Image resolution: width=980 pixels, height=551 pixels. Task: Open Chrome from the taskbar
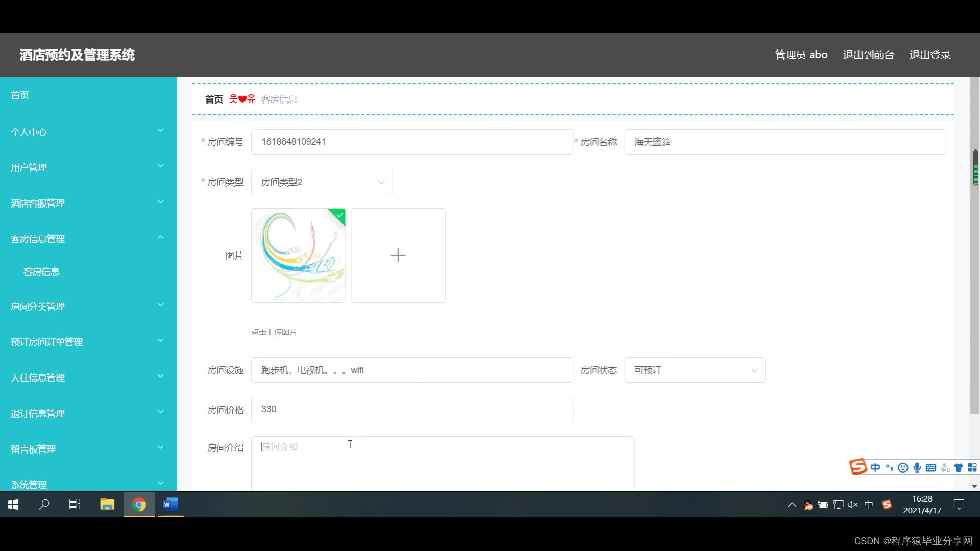(x=139, y=505)
